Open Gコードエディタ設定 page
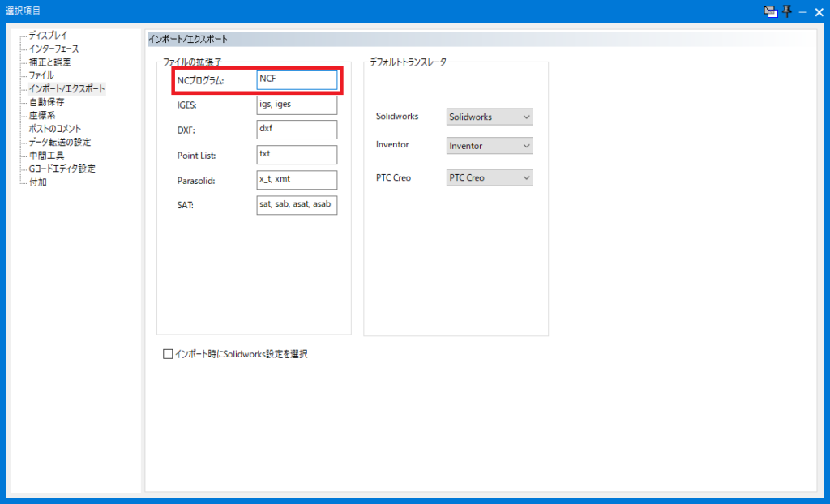The height and width of the screenshot is (504, 830). [x=62, y=169]
